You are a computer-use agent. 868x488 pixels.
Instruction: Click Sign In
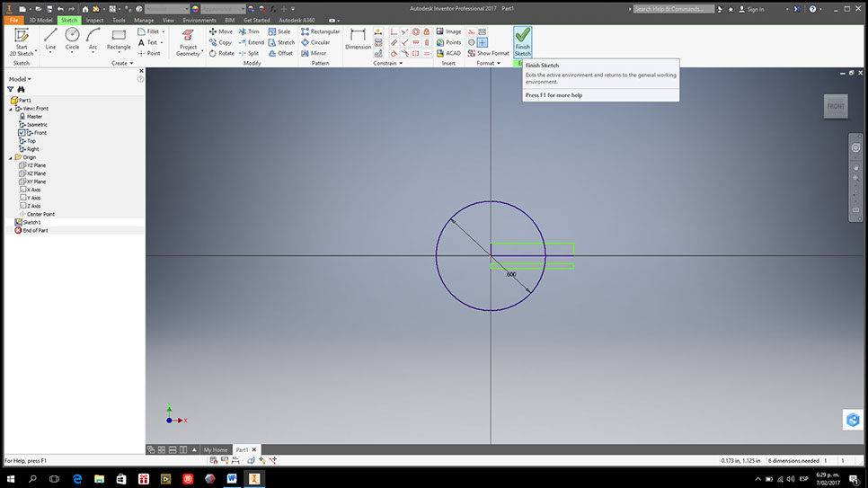click(x=751, y=9)
